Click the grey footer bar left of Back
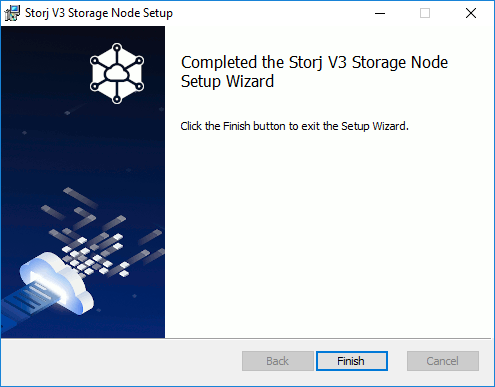This screenshot has width=495, height=387. point(122,362)
